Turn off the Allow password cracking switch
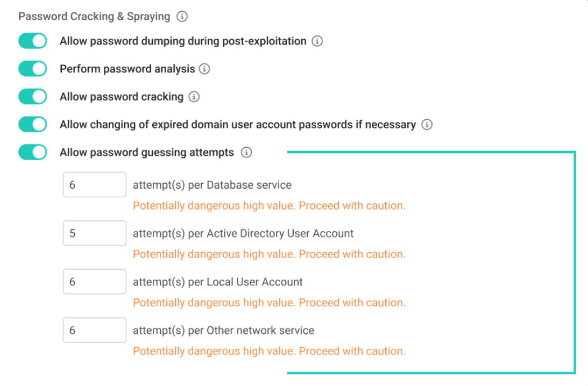 33,97
